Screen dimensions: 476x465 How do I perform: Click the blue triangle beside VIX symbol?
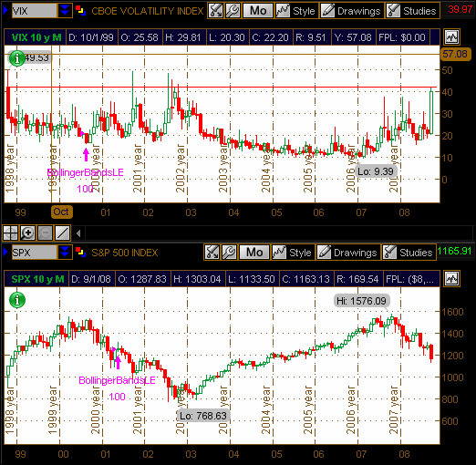coord(5,11)
